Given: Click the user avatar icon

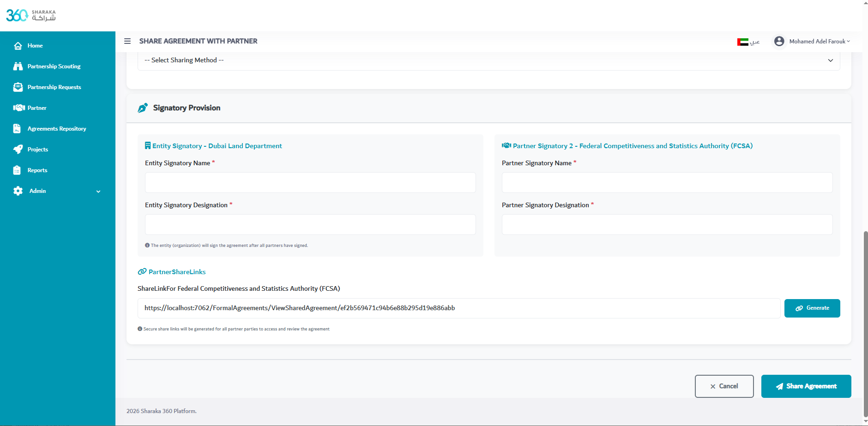Looking at the screenshot, I should (x=779, y=41).
